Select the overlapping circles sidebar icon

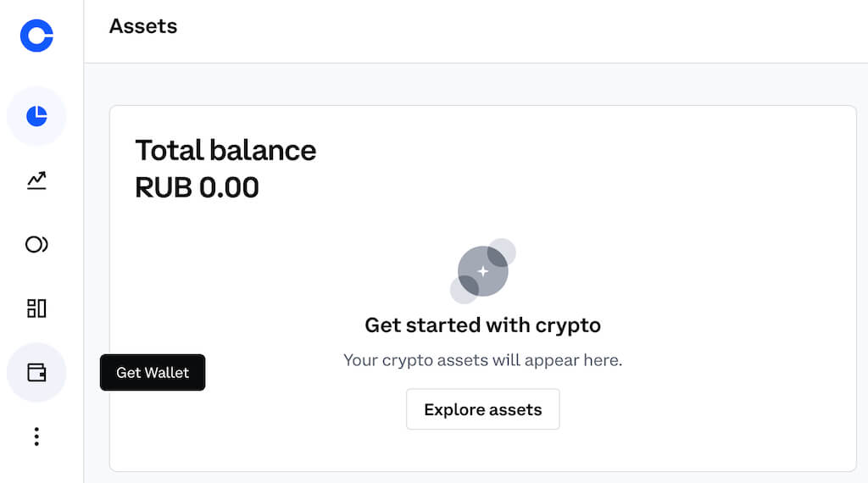point(36,245)
